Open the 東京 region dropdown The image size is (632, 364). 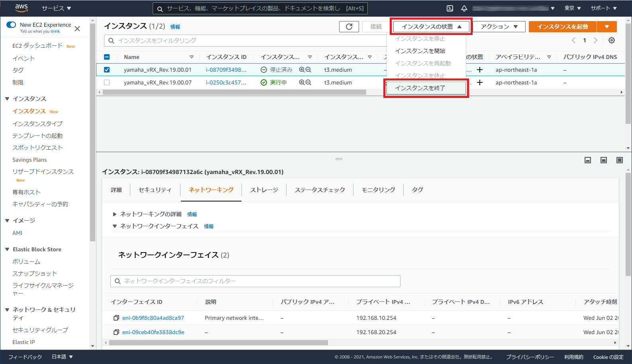click(572, 8)
